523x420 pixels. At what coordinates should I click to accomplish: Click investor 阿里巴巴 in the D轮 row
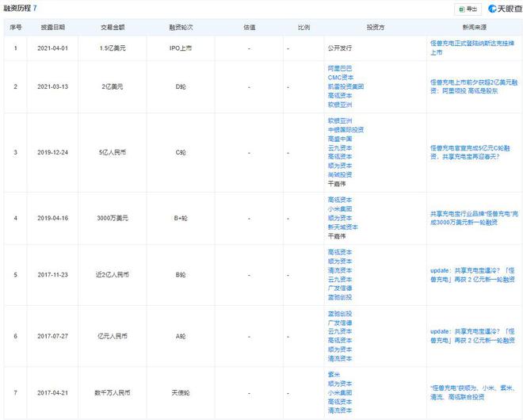(x=339, y=68)
